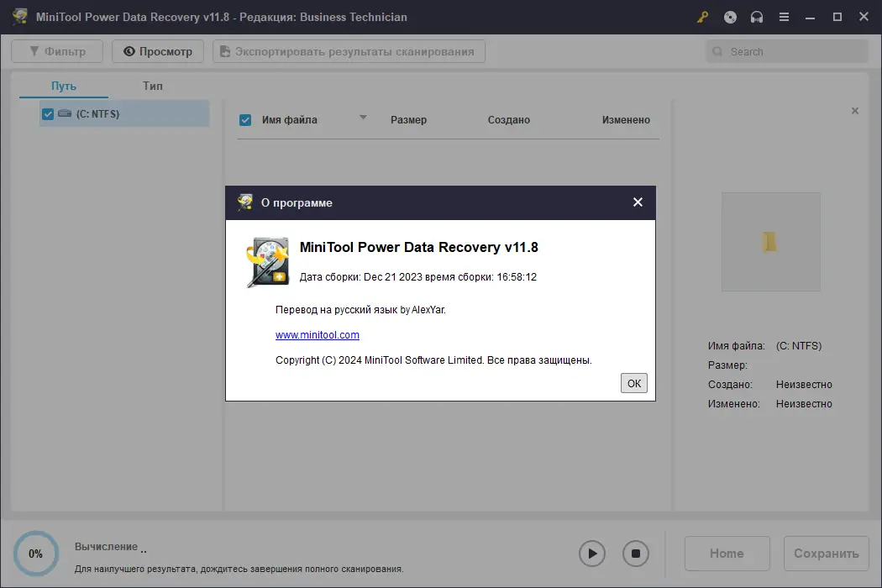Image resolution: width=882 pixels, height=588 pixels.
Task: Open the headphones support icon
Action: tap(757, 18)
